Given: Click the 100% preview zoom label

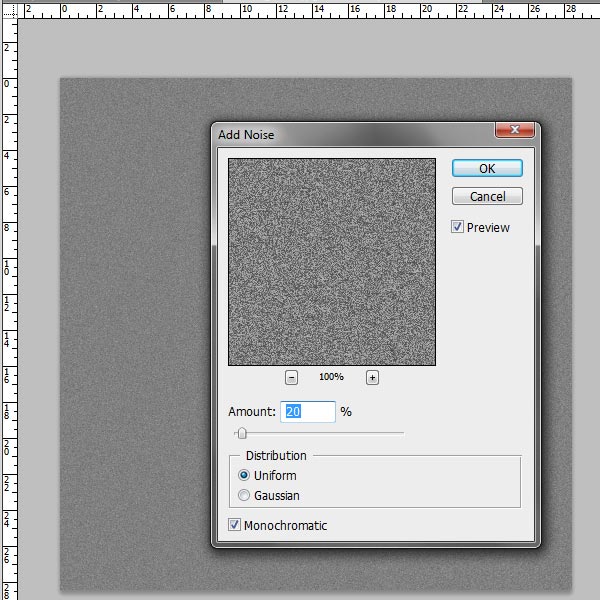Looking at the screenshot, I should pyautogui.click(x=331, y=377).
